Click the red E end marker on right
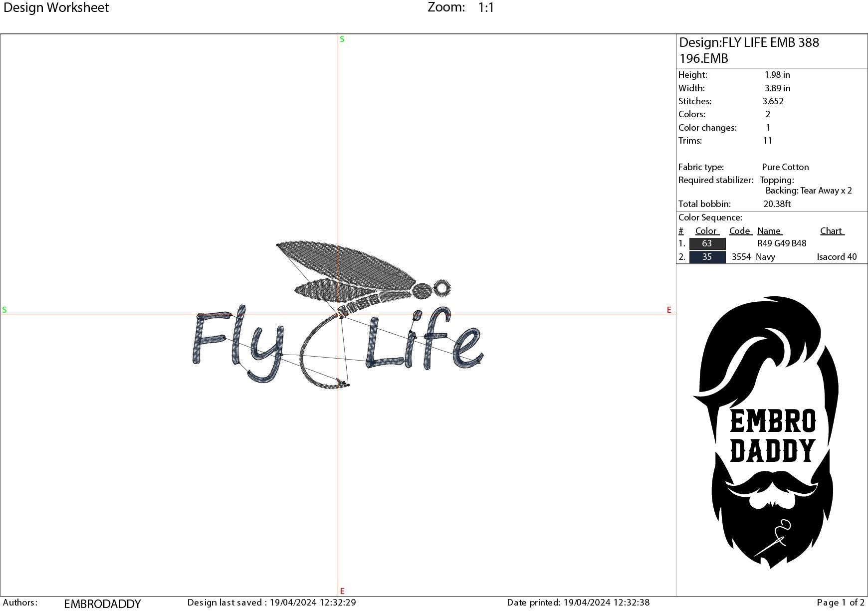The width and height of the screenshot is (868, 611). click(x=669, y=310)
